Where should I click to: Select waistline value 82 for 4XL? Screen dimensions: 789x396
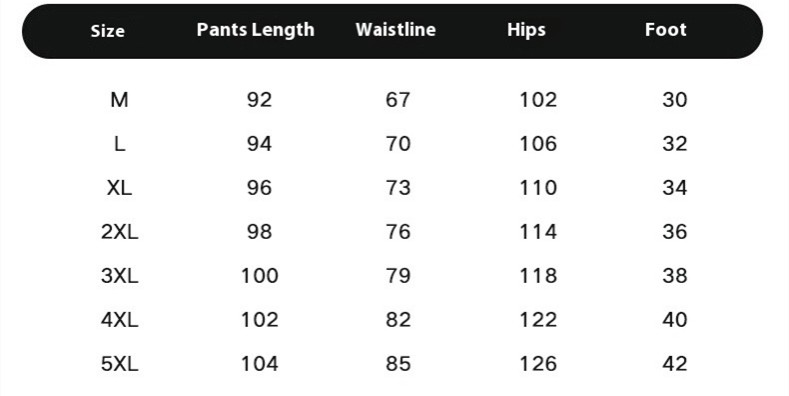click(x=398, y=320)
